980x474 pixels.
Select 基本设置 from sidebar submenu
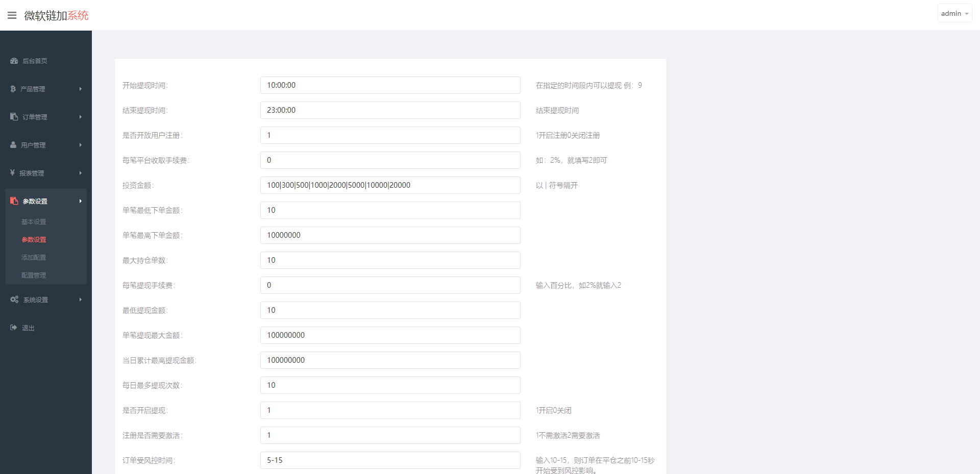[x=34, y=221]
